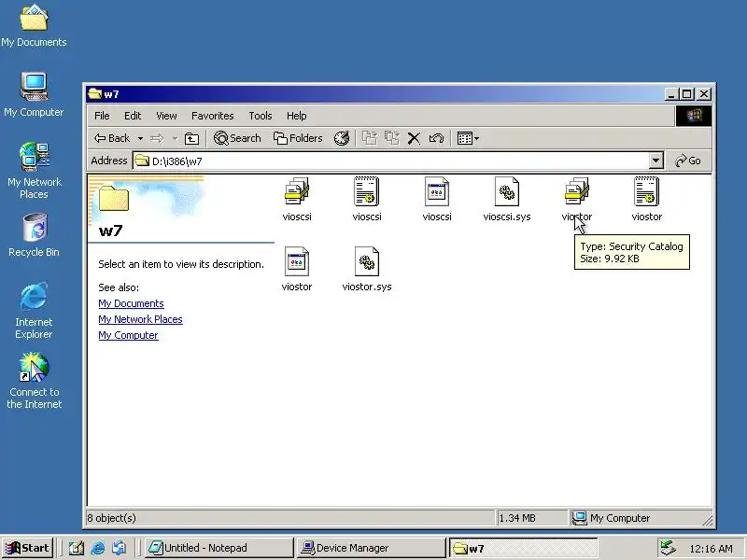Click the Start button

pyautogui.click(x=27, y=548)
